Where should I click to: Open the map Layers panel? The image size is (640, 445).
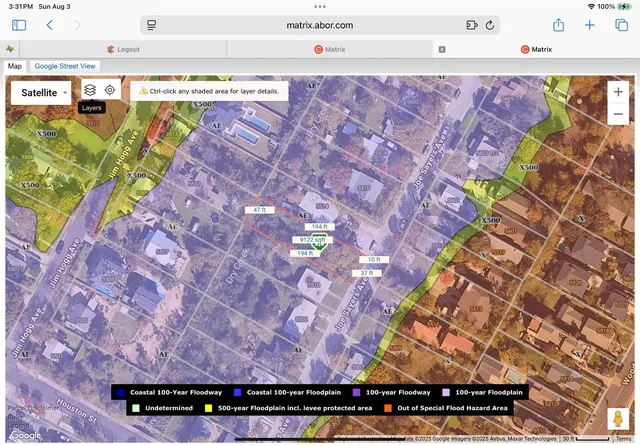pyautogui.click(x=90, y=90)
